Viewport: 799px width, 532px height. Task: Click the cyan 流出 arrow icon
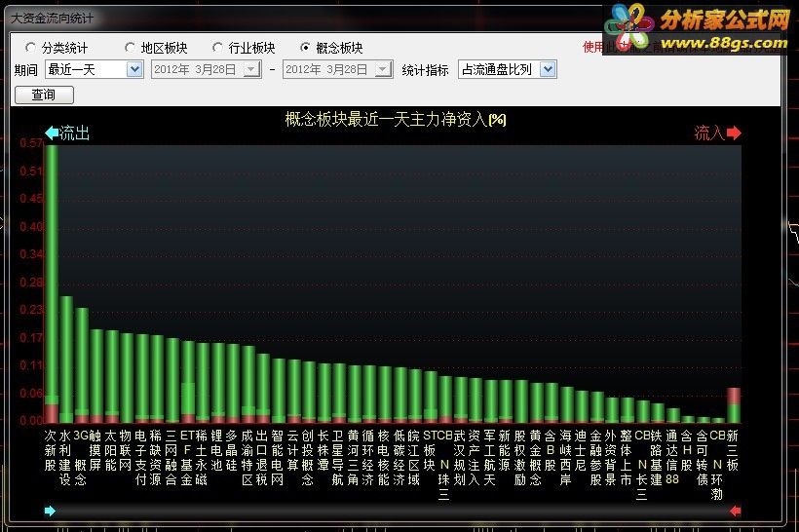pyautogui.click(x=52, y=133)
